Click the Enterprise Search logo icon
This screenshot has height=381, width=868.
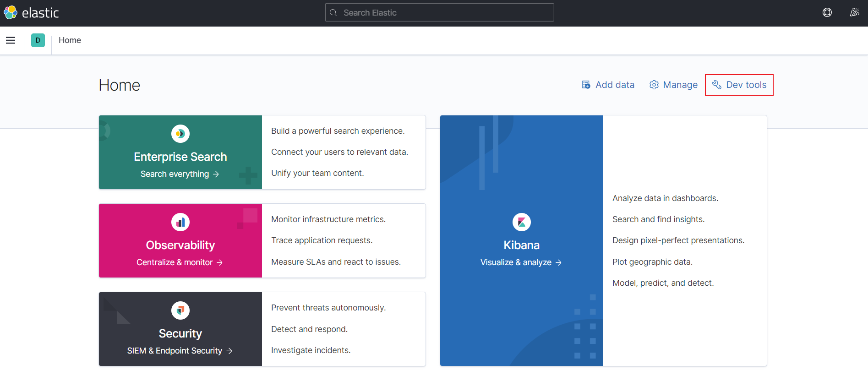tap(180, 134)
